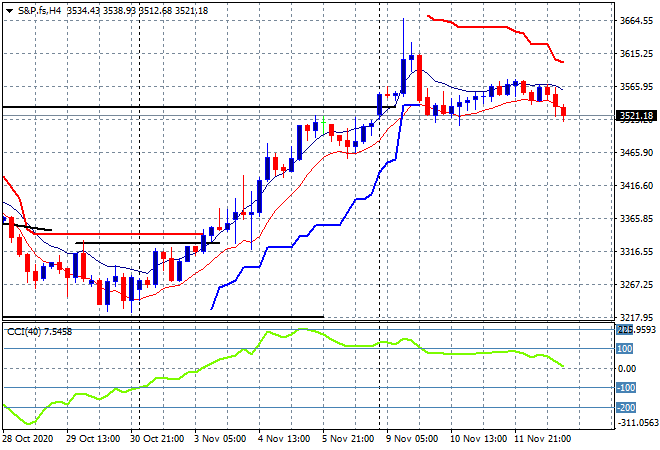Click the 3664.55 price axis label
The width and height of the screenshot is (660, 450).
coord(636,21)
